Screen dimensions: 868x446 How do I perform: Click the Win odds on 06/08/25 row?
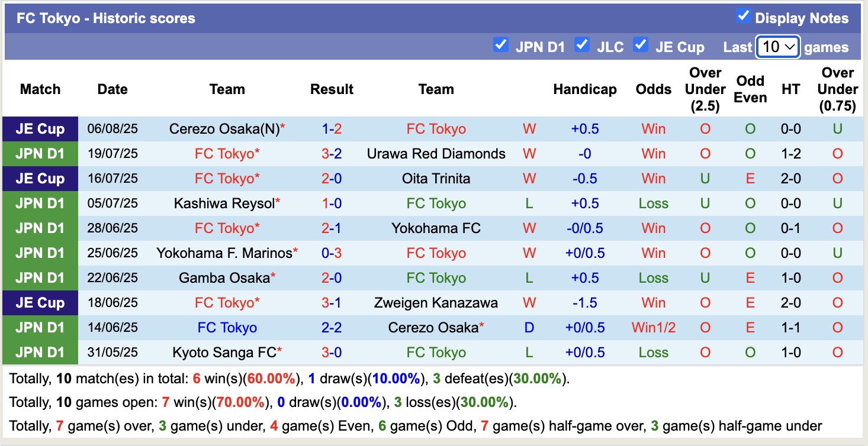(653, 128)
